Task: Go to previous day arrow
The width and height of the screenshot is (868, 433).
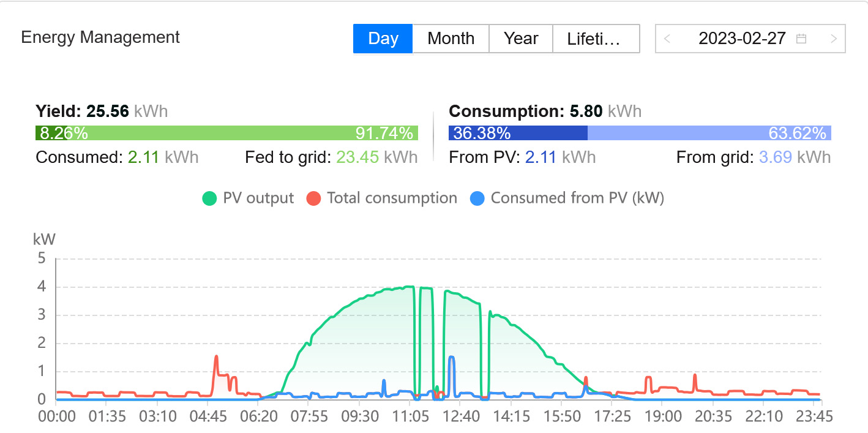Action: (667, 39)
